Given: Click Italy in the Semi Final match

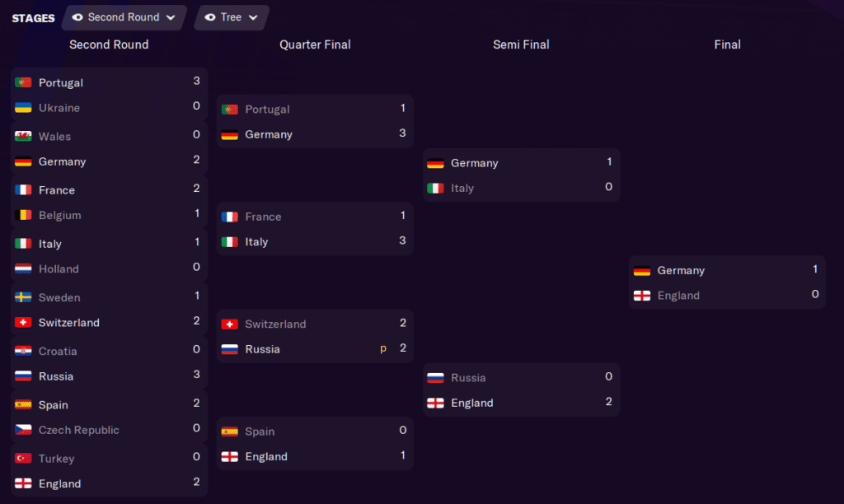Looking at the screenshot, I should coord(462,188).
